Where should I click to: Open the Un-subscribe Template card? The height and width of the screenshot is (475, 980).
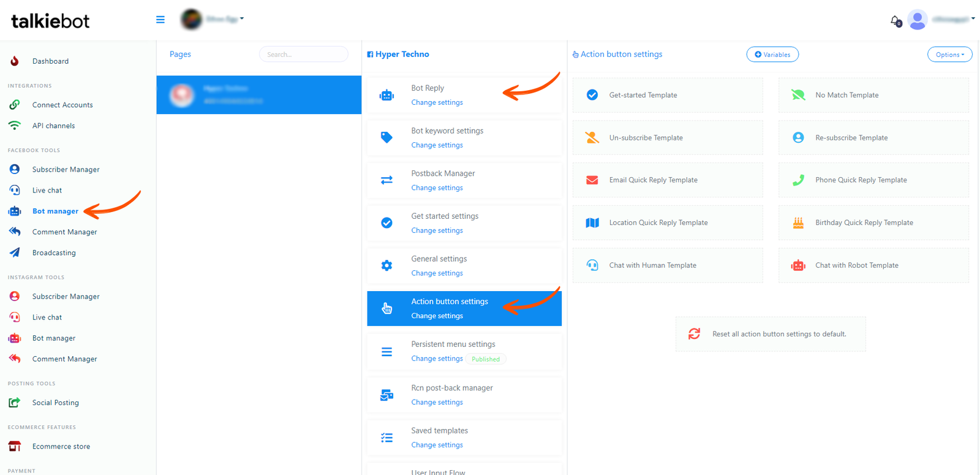pos(668,137)
